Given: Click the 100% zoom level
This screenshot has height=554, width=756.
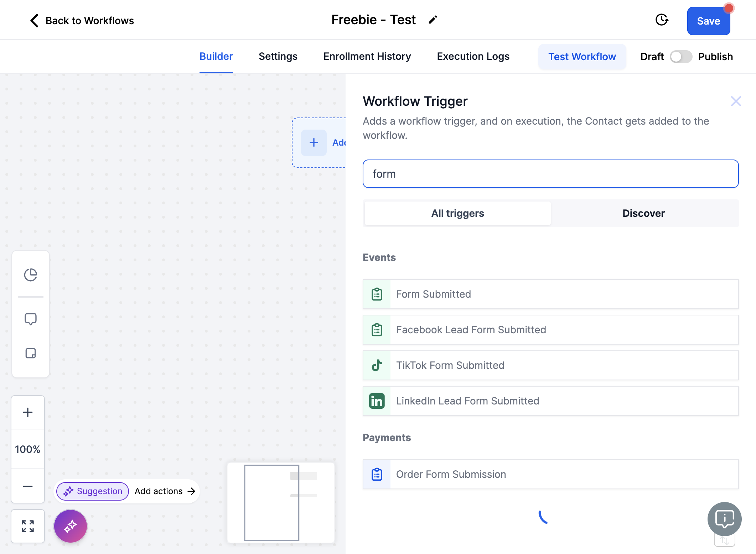Looking at the screenshot, I should [x=28, y=449].
